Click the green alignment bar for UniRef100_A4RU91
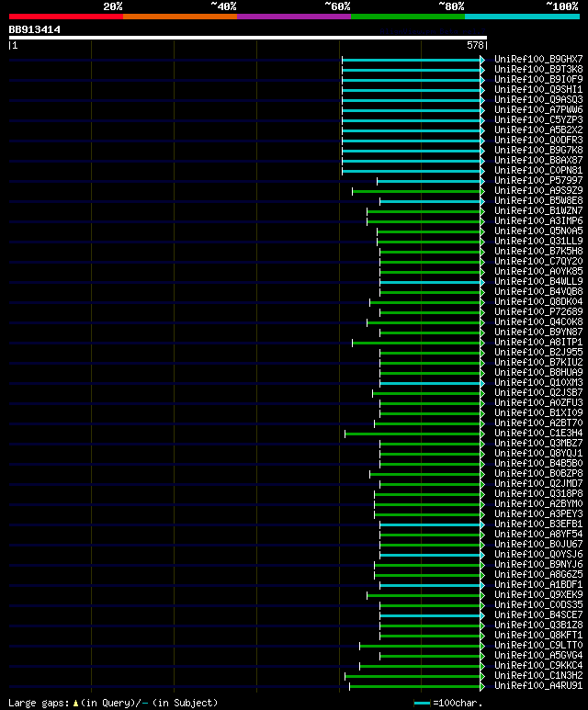 [x=415, y=687]
